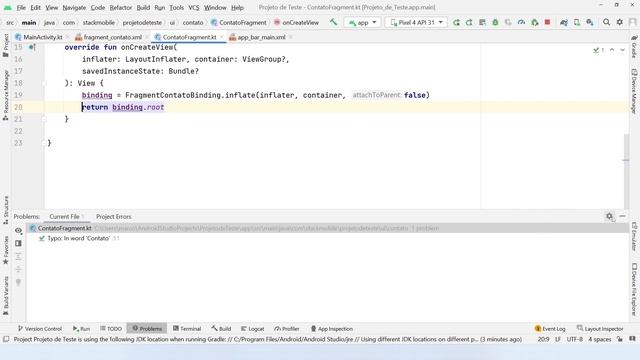Open the App Inspection tool window
640x360 pixels.
point(331,329)
